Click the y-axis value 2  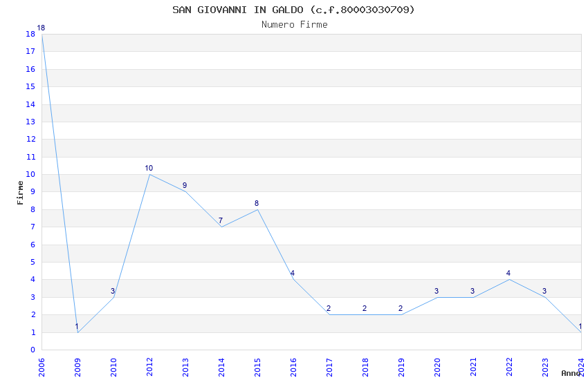(33, 314)
